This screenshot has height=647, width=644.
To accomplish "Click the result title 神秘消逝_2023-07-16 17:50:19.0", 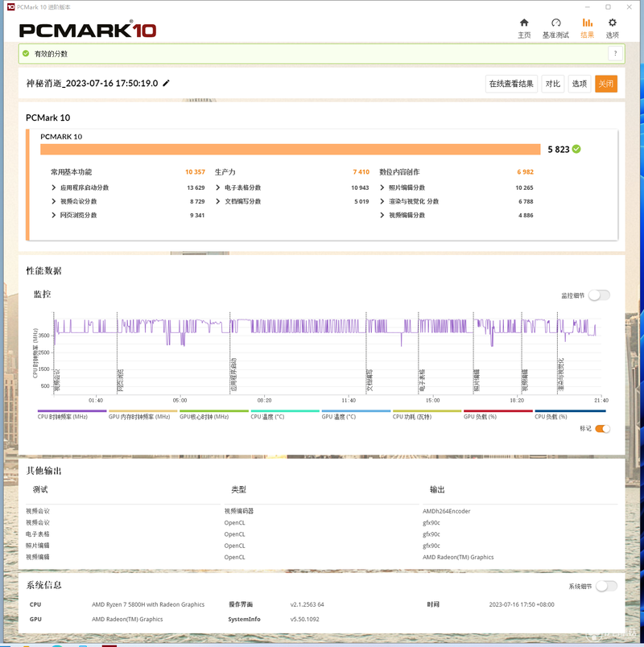I will [x=92, y=84].
